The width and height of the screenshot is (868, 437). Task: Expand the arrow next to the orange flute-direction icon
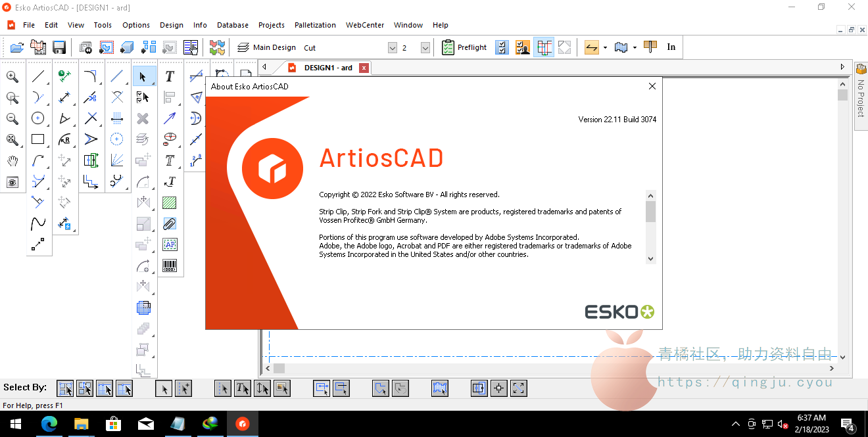tap(605, 48)
